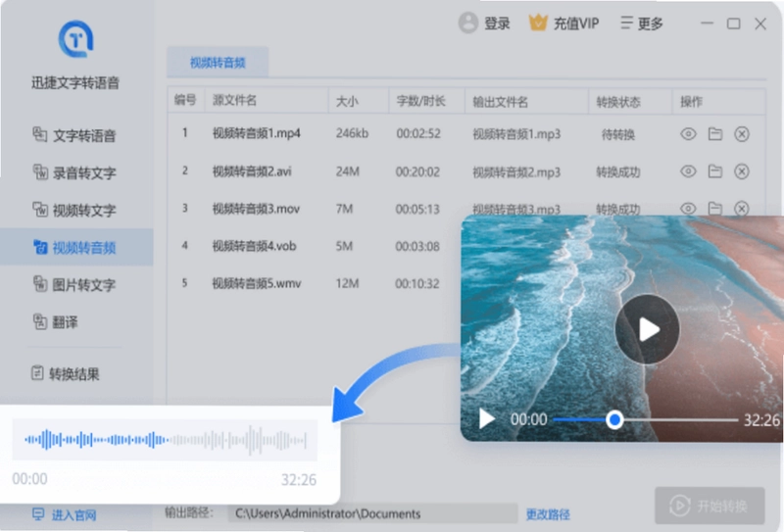Click output name 视频转音频2.mp3
Viewport: 784px width, 532px height.
point(516,172)
